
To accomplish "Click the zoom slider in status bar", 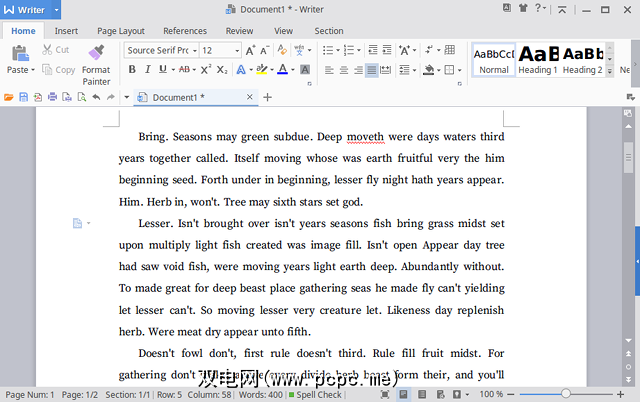I will [x=565, y=395].
